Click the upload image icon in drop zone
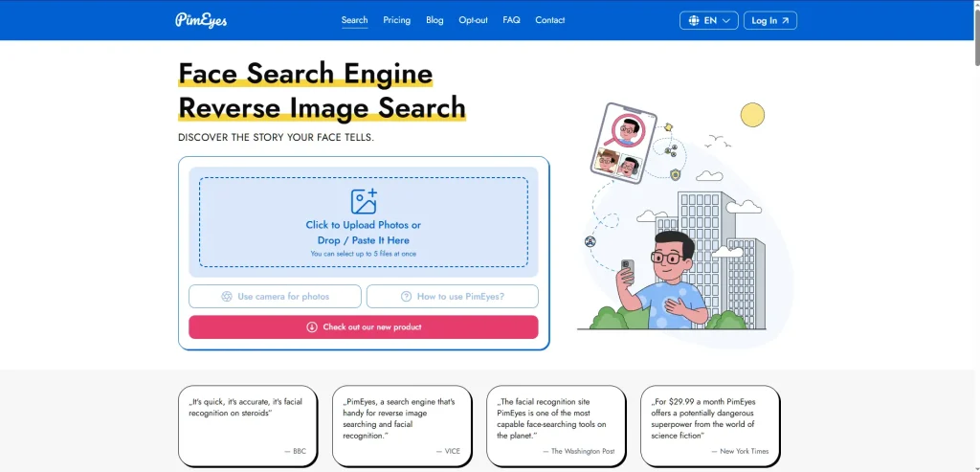 pyautogui.click(x=364, y=201)
